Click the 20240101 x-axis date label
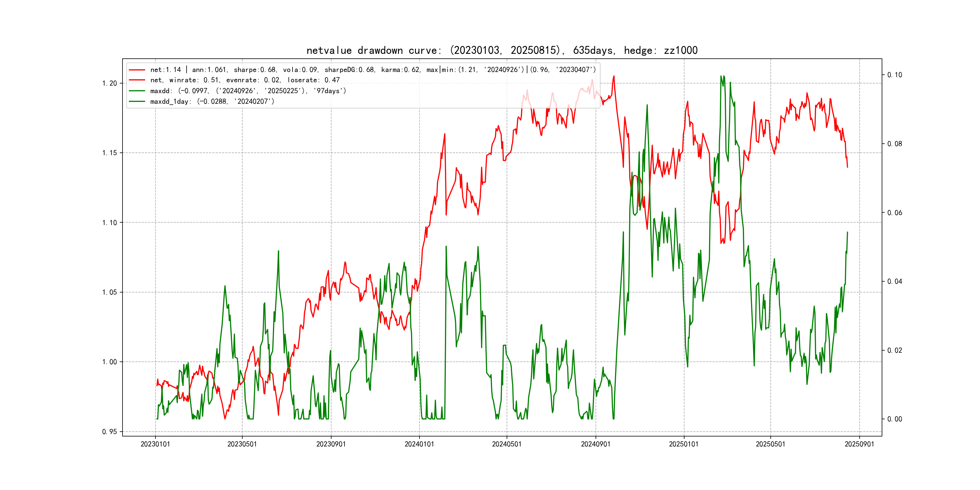This screenshot has height=490, width=980. point(419,444)
